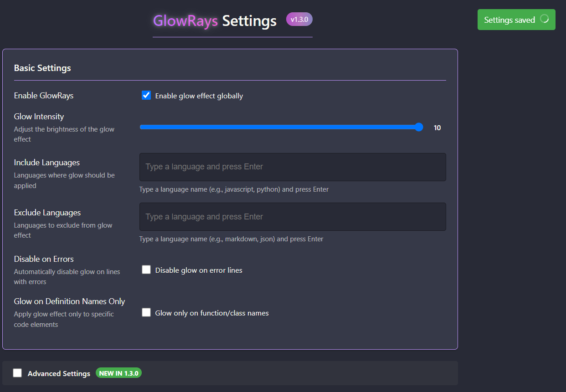Click Glow on Definition Names Only label
This screenshot has width=566, height=392.
tap(69, 301)
